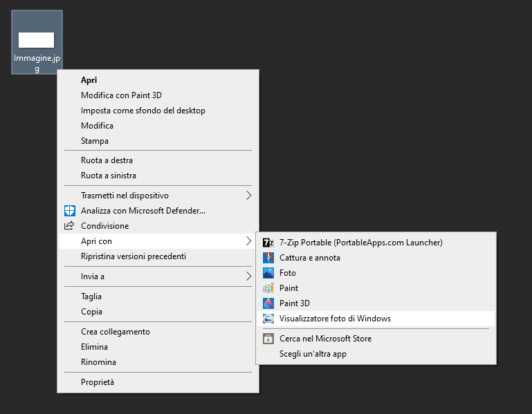Expand the Trasmetti nel dispositivo submenu arrow
The height and width of the screenshot is (414, 532).
(248, 196)
